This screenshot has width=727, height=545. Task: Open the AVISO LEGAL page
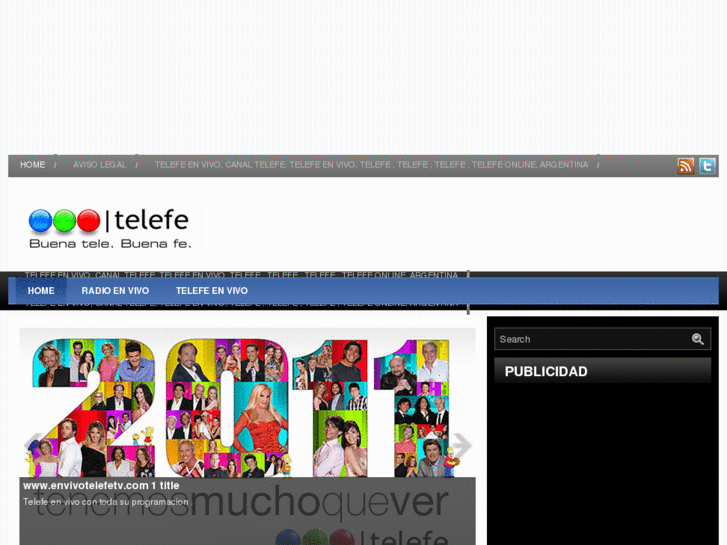pos(100,165)
